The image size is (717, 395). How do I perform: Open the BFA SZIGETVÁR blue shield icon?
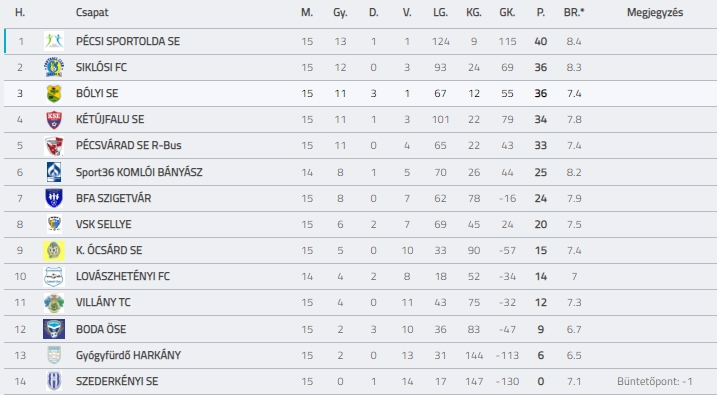click(x=54, y=198)
